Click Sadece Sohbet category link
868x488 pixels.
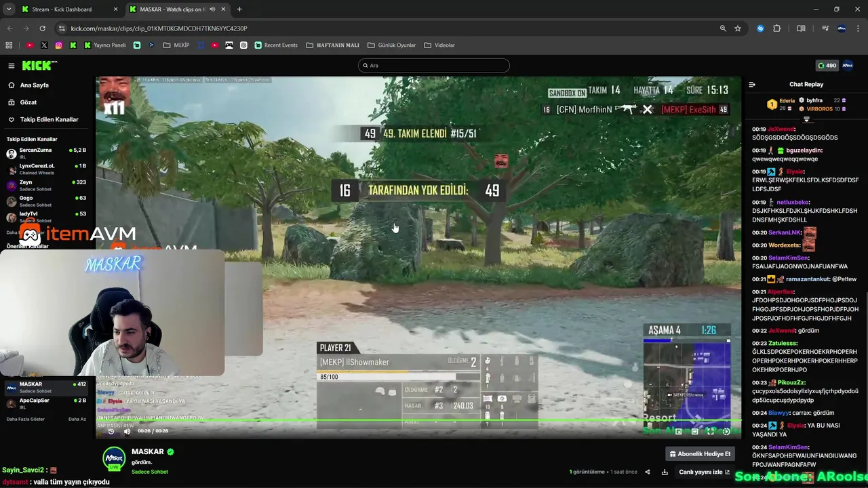point(149,472)
